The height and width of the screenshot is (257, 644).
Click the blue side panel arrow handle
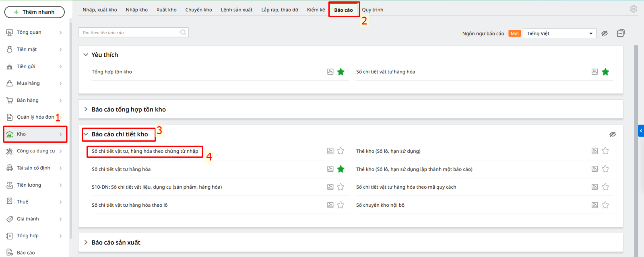tap(641, 131)
